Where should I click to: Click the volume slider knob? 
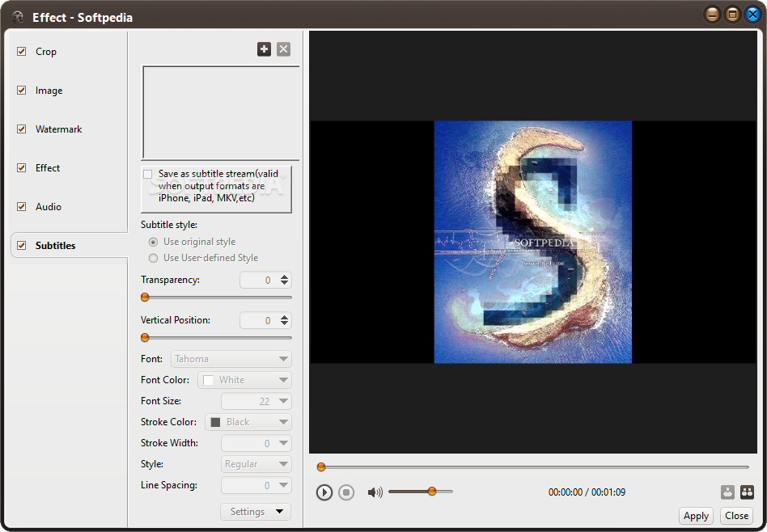tap(432, 491)
